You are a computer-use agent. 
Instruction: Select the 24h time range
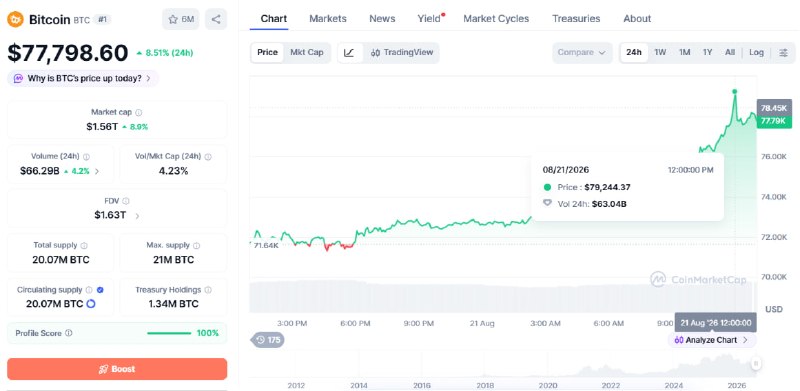(x=634, y=53)
